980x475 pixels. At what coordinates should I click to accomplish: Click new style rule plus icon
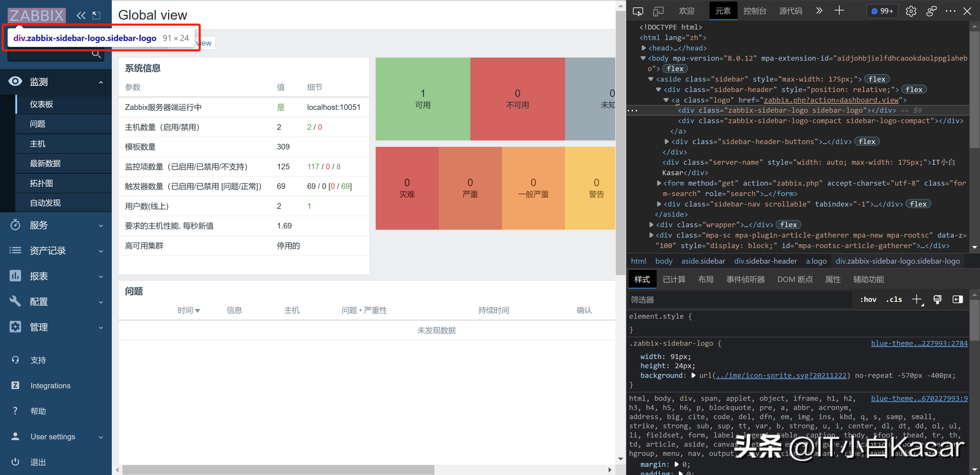tap(918, 300)
